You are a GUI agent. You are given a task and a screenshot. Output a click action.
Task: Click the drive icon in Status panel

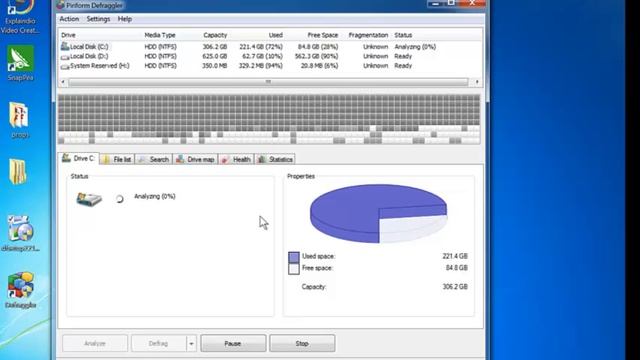point(89,199)
